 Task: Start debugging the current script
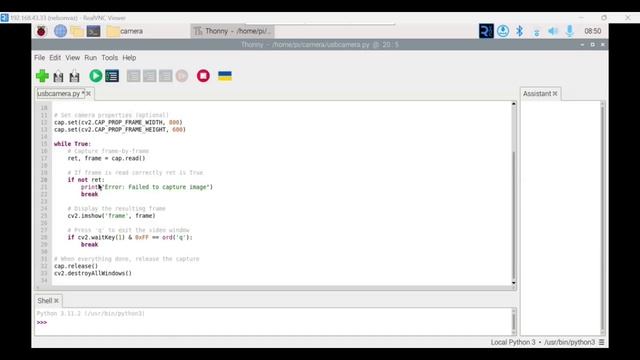tap(112, 76)
